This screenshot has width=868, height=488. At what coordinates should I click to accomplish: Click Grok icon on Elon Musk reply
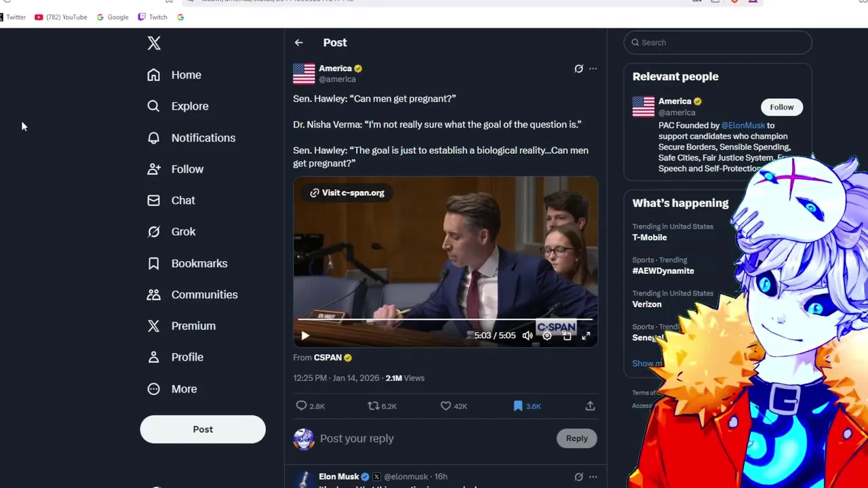578,476
